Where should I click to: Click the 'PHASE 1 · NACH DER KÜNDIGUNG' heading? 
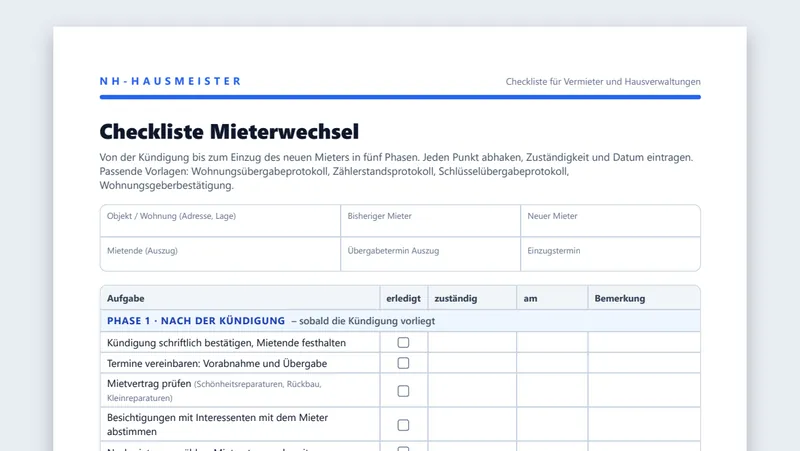[196, 321]
